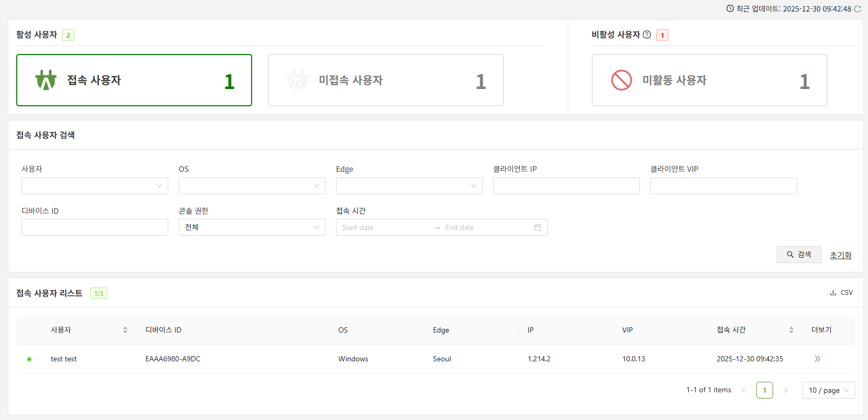Open the Edge dropdown filter
868x420 pixels.
coord(409,186)
